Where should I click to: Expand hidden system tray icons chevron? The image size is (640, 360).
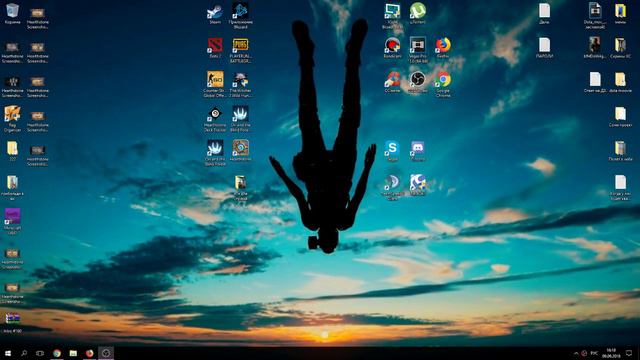tap(576, 353)
